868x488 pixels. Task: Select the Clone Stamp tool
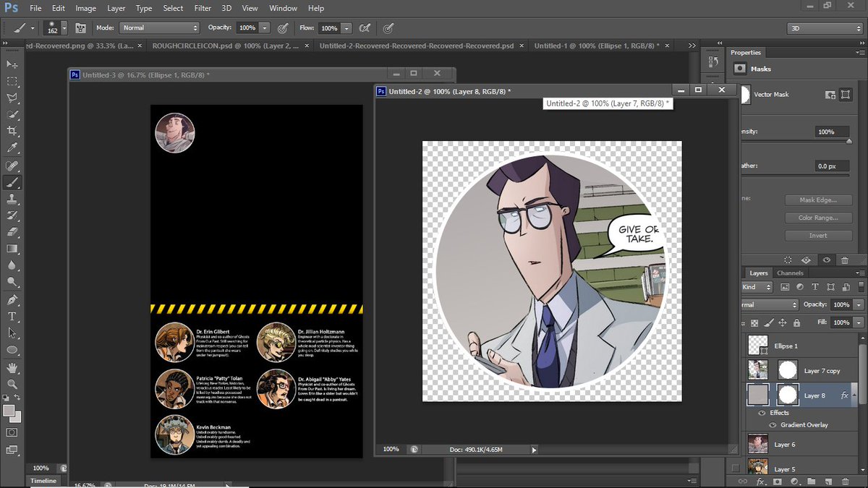pos(12,200)
